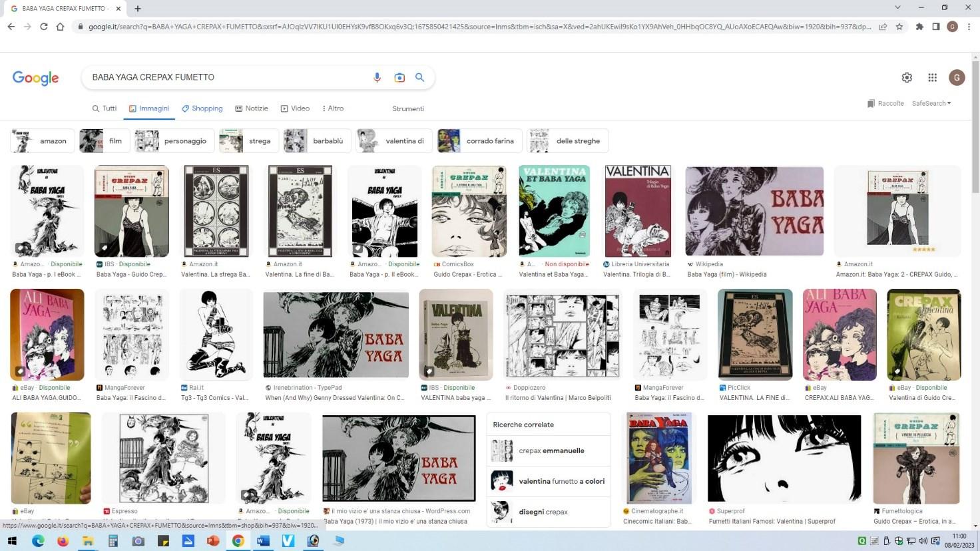Select the Immagini tab

[149, 108]
